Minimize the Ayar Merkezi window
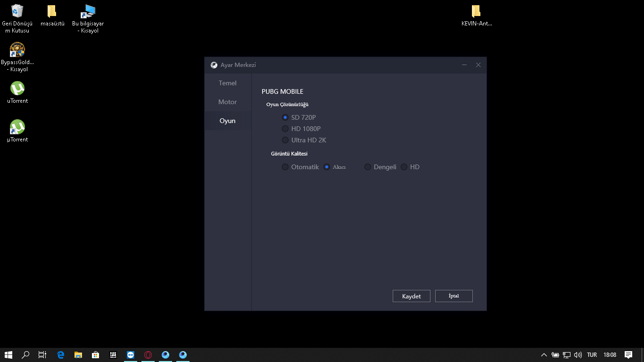 click(x=464, y=65)
